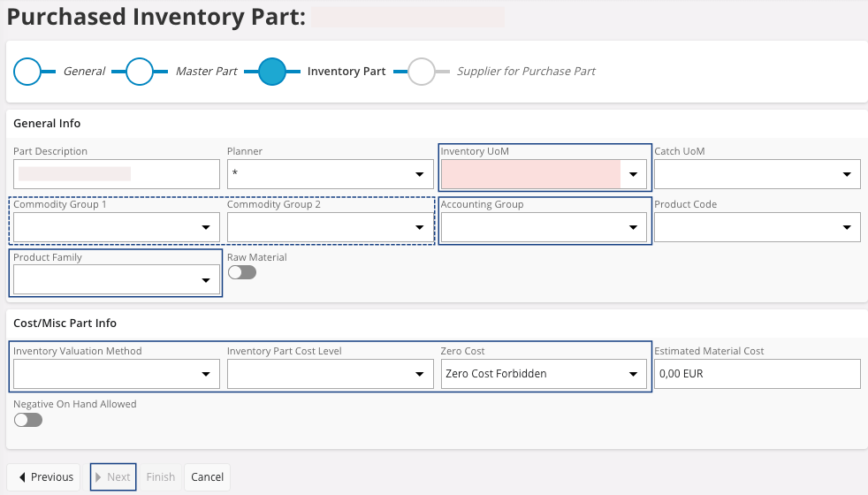Open the Inventory Valuation Method dropdown
868x495 pixels.
[x=206, y=375]
